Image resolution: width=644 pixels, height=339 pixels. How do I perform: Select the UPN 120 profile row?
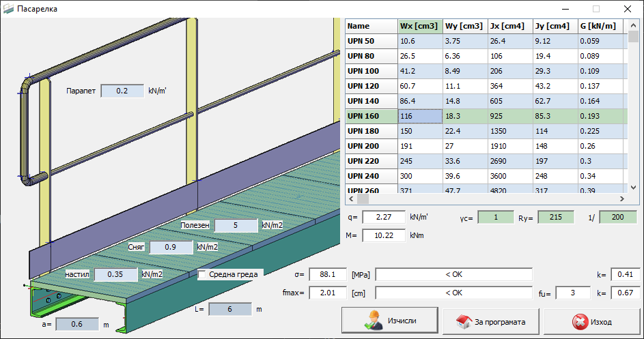(371, 86)
